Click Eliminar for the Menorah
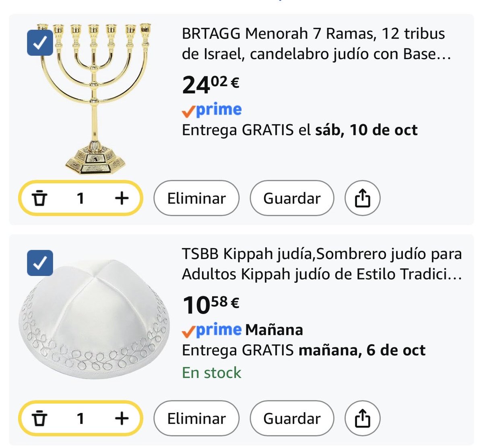 click(x=196, y=198)
